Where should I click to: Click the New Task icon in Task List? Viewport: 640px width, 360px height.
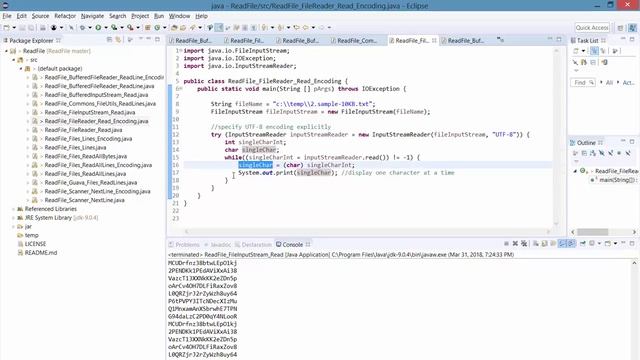pyautogui.click(x=576, y=51)
